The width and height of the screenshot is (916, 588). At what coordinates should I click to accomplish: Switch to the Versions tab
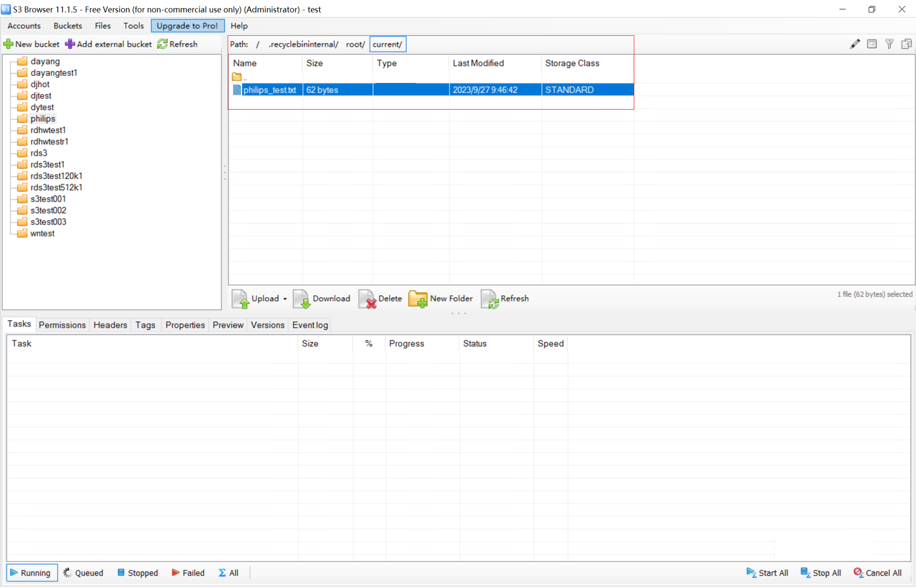pos(267,325)
